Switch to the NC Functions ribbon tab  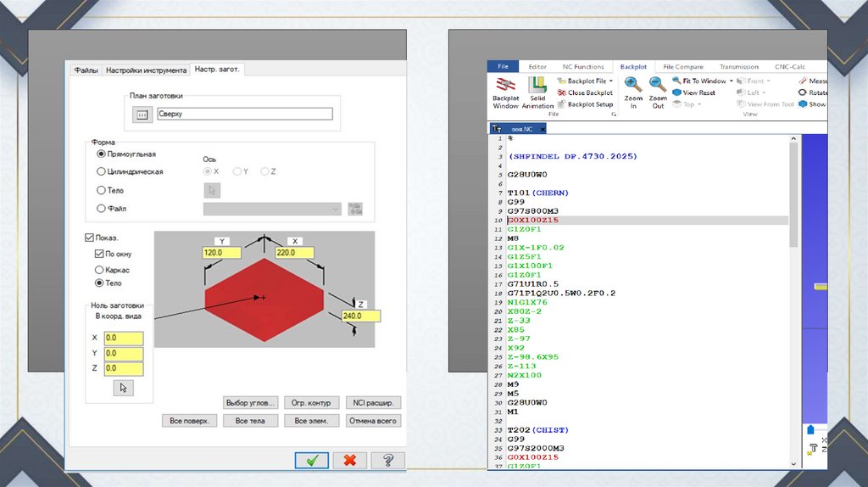click(583, 66)
